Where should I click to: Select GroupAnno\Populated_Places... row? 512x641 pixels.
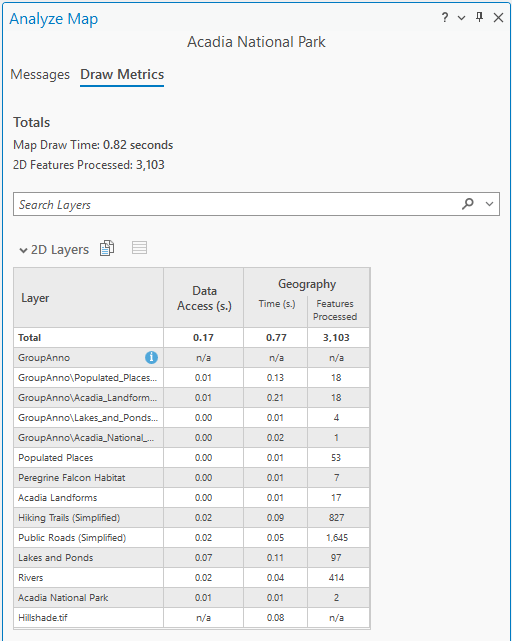[x=192, y=378]
